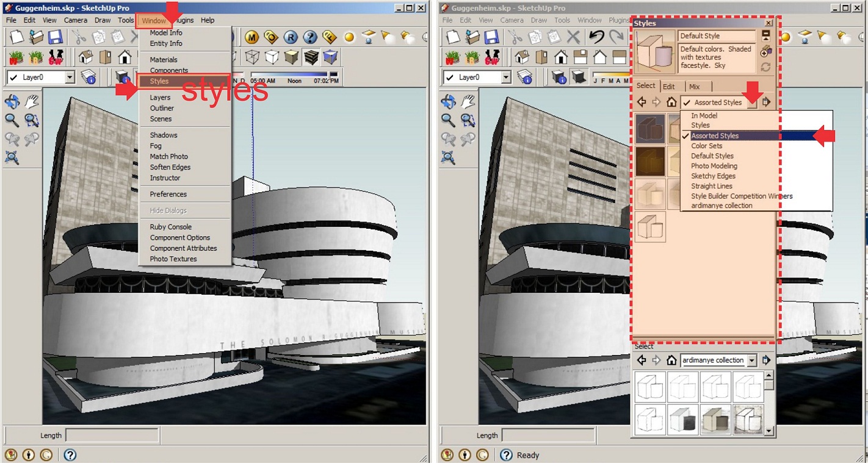Enable the X-Ray face style
Image resolution: width=868 pixels, height=463 pixels.
click(x=235, y=57)
